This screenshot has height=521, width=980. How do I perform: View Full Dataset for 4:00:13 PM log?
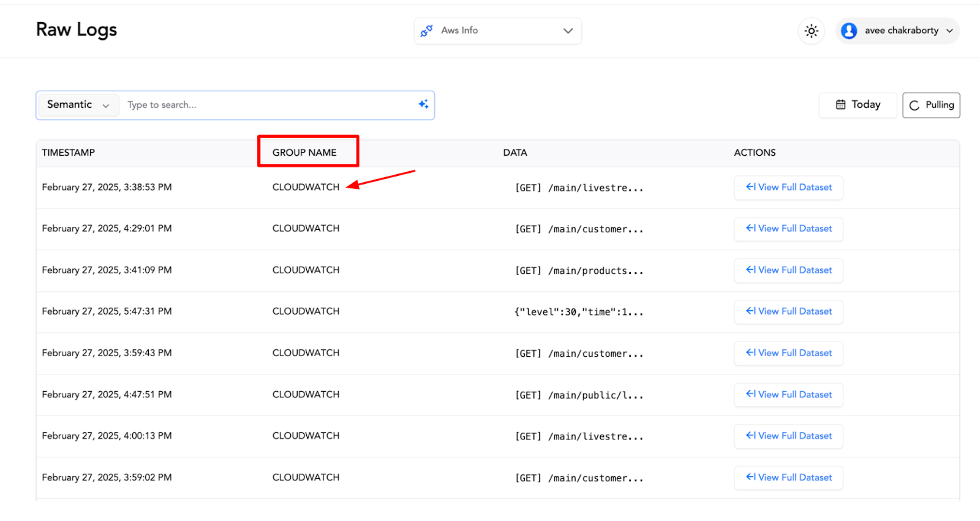point(789,436)
